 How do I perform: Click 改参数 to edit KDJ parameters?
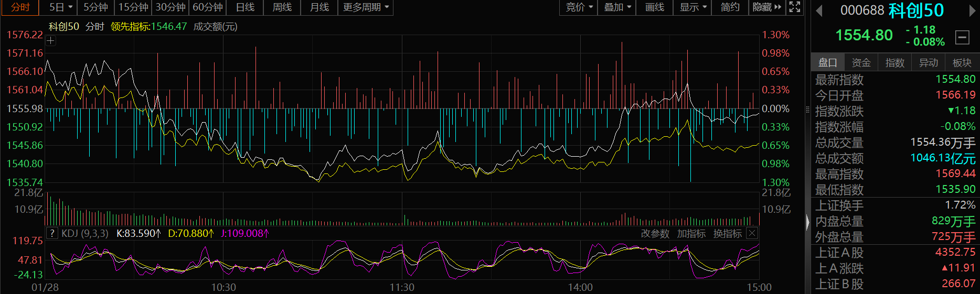click(x=655, y=234)
